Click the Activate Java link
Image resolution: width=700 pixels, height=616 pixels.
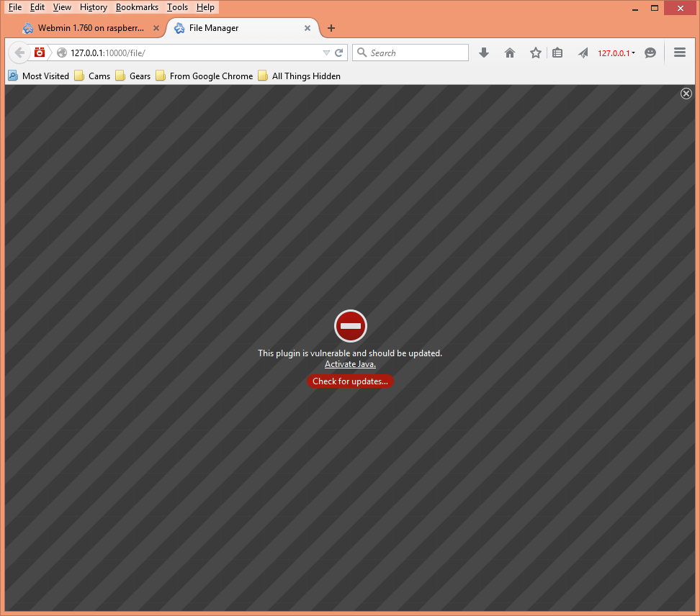coord(350,364)
